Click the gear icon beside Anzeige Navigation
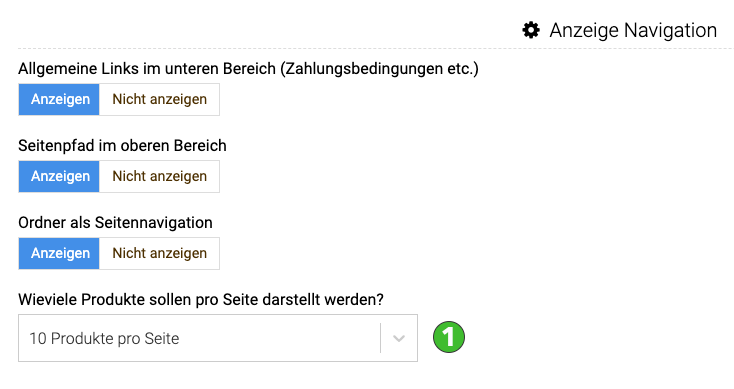This screenshot has width=734, height=389. click(x=531, y=30)
